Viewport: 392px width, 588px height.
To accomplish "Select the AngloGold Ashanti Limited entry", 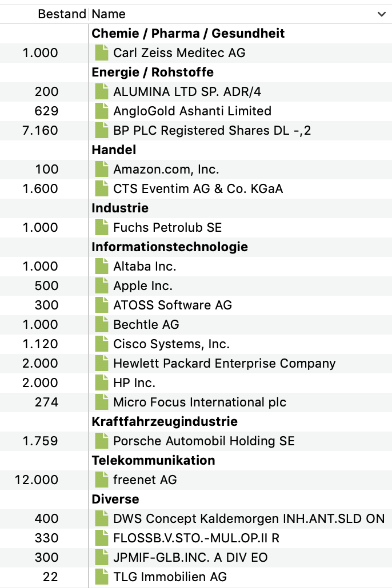I will pos(192,111).
